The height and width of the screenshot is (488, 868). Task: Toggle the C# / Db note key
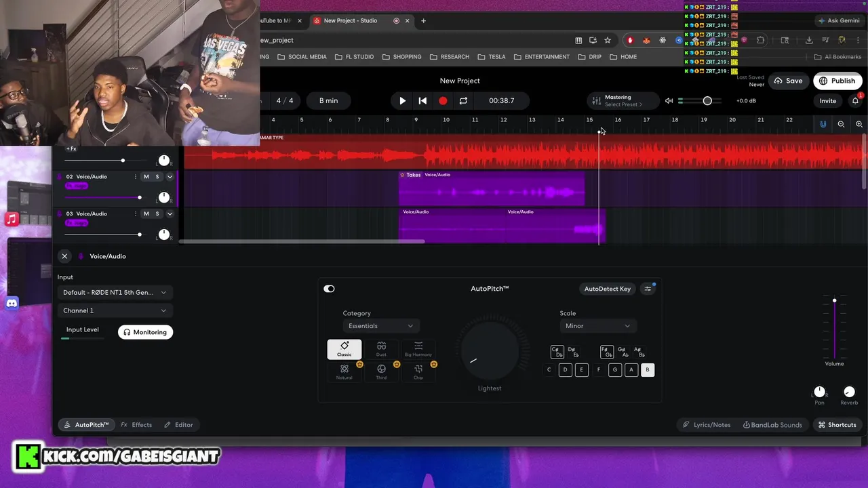coord(557,352)
